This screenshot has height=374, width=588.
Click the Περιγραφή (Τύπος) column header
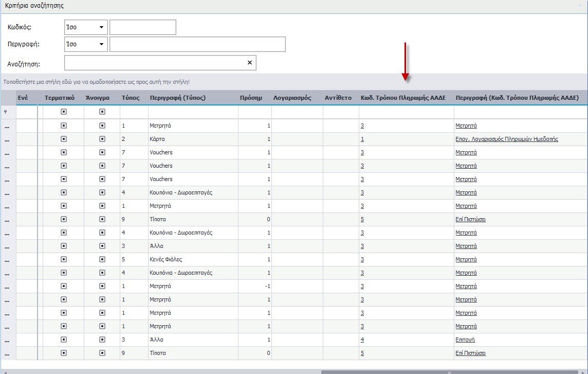(x=177, y=97)
